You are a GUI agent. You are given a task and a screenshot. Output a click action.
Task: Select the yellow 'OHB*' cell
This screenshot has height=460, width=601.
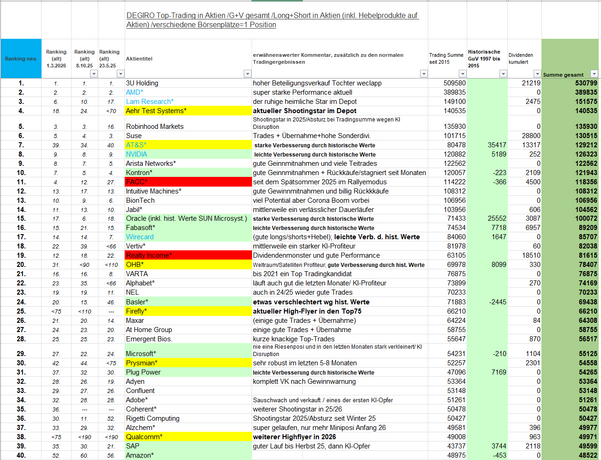click(x=188, y=264)
